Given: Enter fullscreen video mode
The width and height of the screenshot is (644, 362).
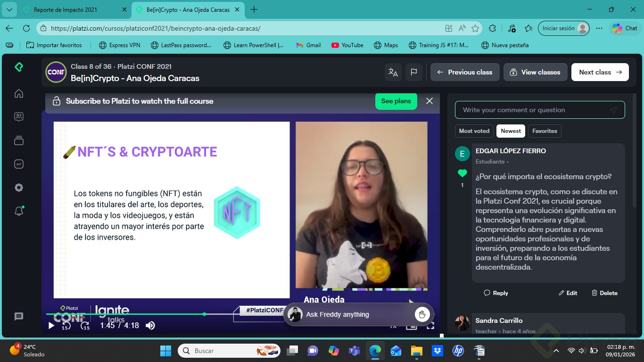Looking at the screenshot, I should (x=430, y=326).
